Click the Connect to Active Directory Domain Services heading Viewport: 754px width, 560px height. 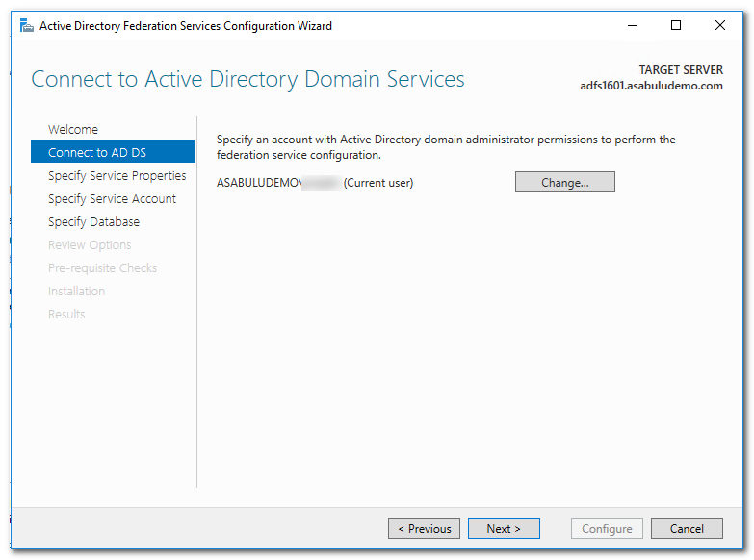pyautogui.click(x=247, y=79)
